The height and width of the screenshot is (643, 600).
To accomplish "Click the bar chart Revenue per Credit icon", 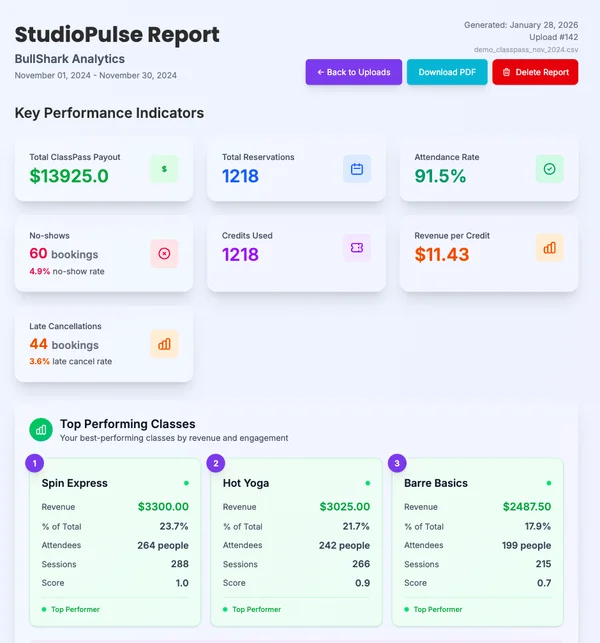I will tap(549, 248).
